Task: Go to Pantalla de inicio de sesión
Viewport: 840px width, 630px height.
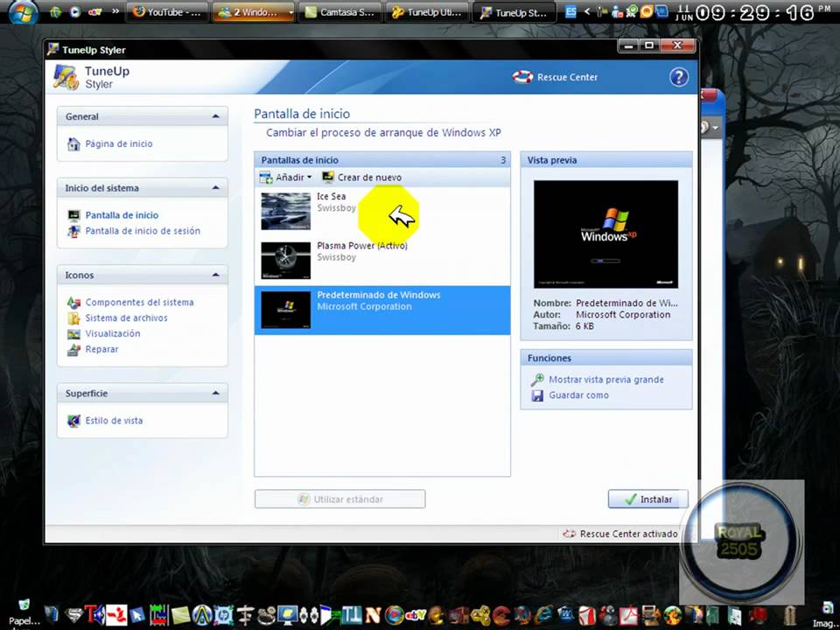Action: pyautogui.click(x=143, y=231)
